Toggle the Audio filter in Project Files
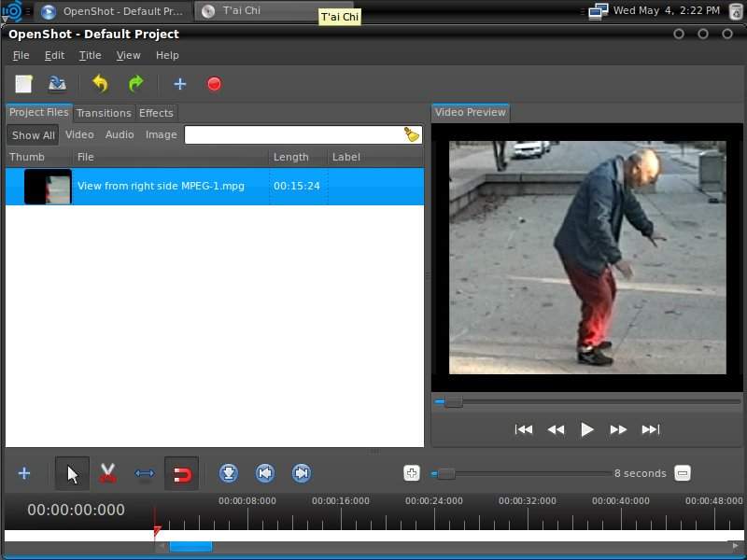The image size is (747, 560). 120,134
